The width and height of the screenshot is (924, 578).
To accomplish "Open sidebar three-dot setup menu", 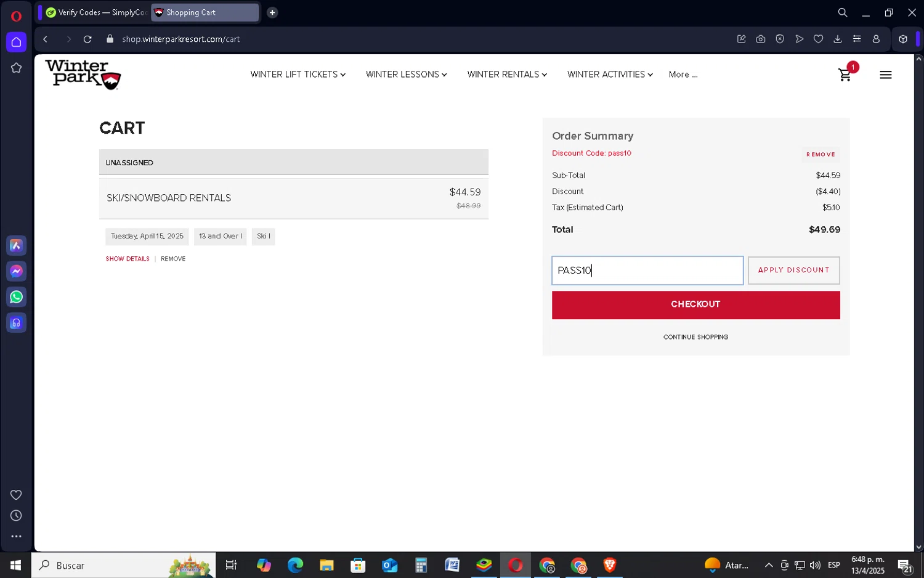I will coord(16,537).
